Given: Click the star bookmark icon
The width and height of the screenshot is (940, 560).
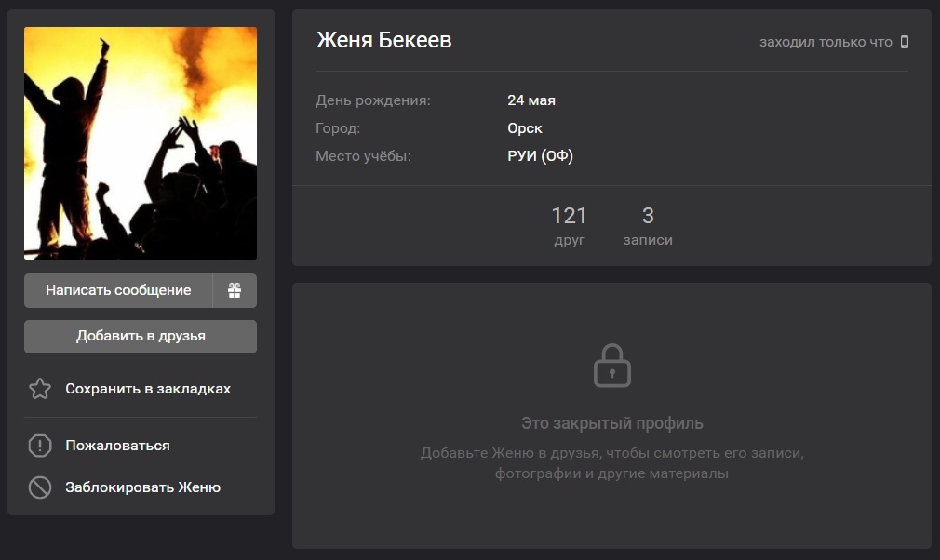Looking at the screenshot, I should coord(40,389).
